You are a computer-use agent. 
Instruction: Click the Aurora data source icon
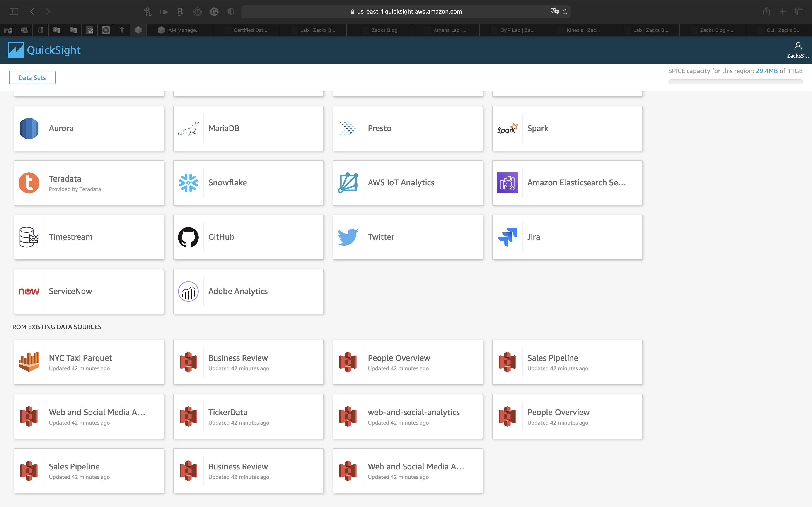29,128
